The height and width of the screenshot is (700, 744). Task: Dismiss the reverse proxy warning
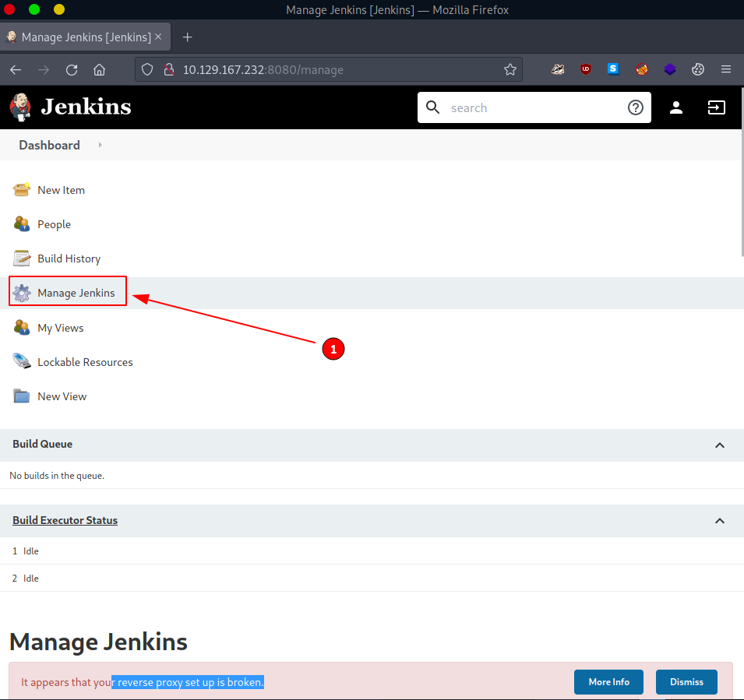click(686, 681)
